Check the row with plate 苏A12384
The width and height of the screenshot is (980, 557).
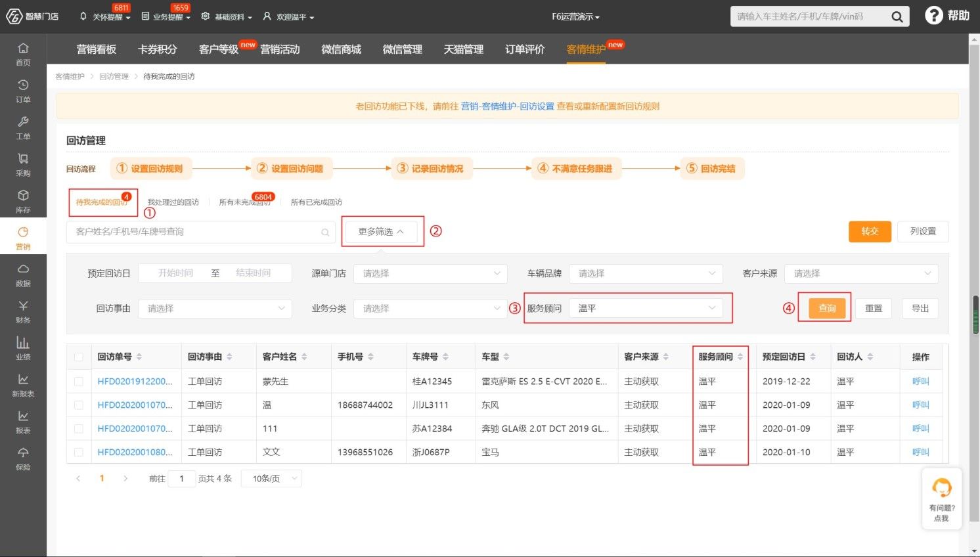click(x=79, y=428)
